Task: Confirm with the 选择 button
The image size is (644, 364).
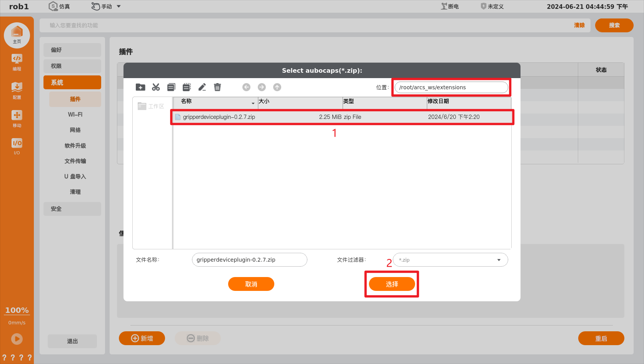Action: tap(392, 284)
